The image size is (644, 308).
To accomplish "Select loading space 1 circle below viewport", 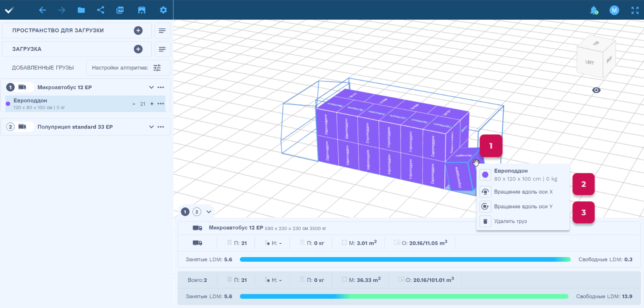I will pyautogui.click(x=185, y=212).
